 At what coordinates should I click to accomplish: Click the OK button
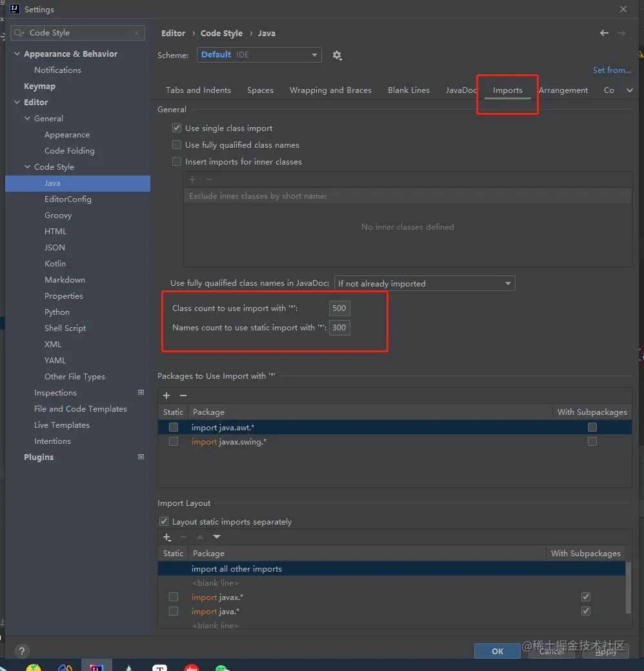(498, 651)
